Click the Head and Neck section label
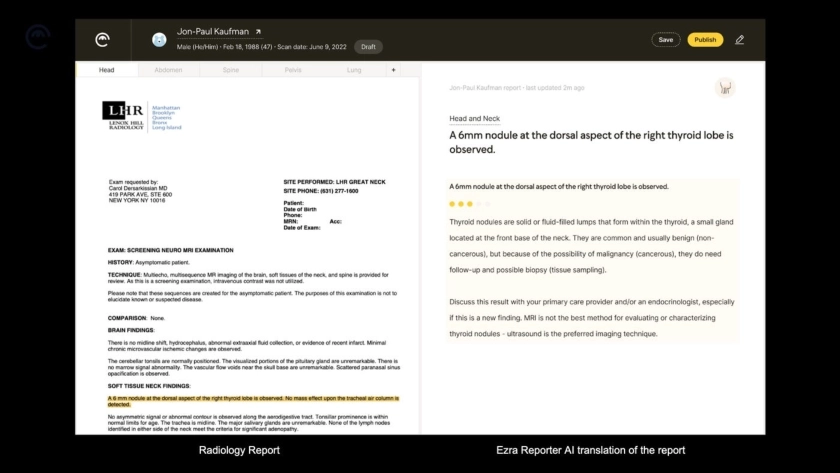The image size is (840, 473). [474, 118]
